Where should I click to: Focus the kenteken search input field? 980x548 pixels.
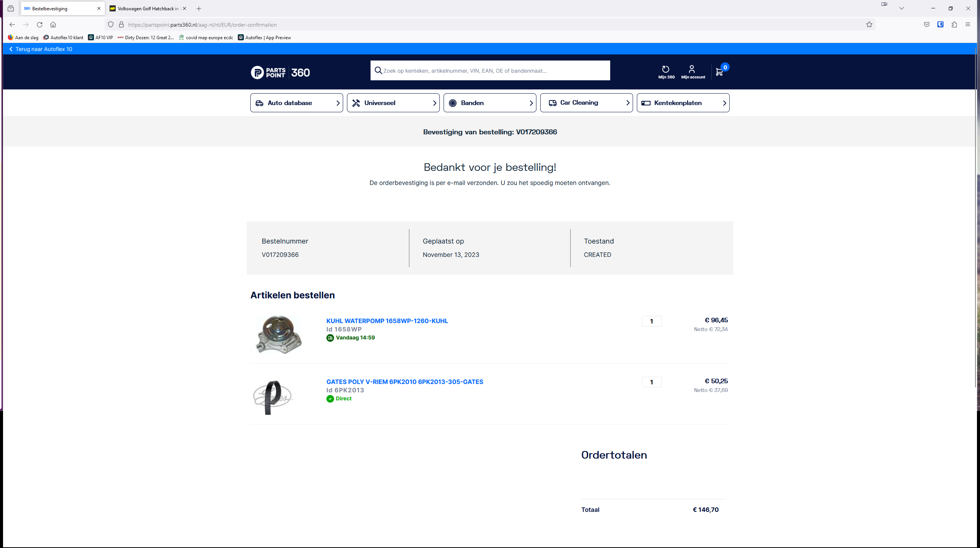[x=495, y=71]
